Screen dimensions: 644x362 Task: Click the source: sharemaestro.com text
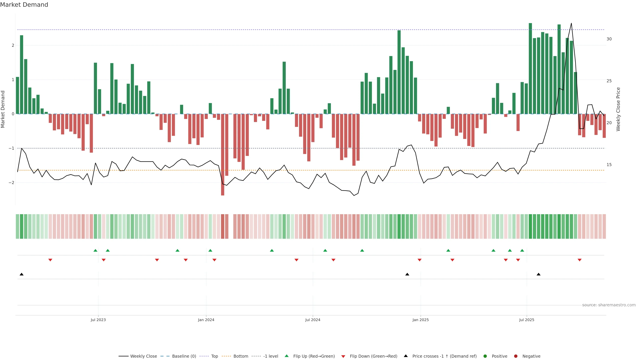[x=609, y=305]
